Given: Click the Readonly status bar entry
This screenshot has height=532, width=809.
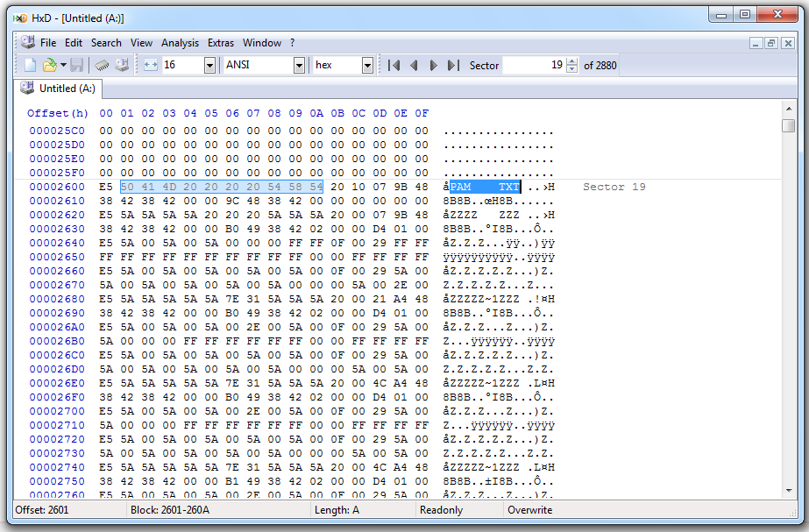Looking at the screenshot, I should pos(441,510).
